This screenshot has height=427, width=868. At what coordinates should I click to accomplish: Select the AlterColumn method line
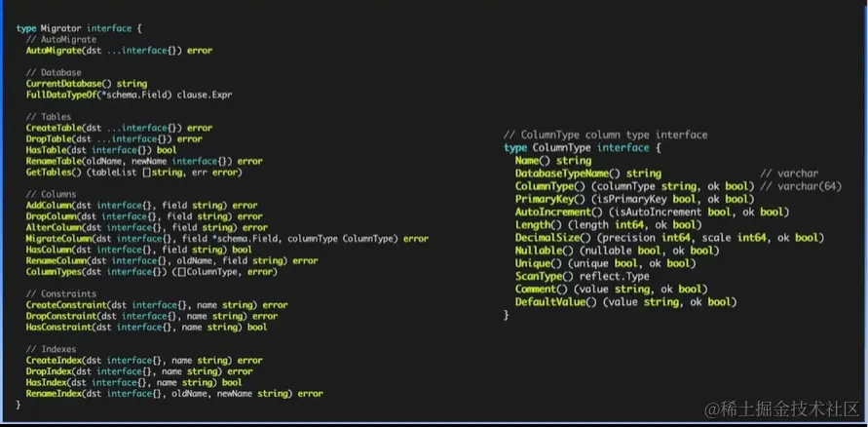(147, 227)
